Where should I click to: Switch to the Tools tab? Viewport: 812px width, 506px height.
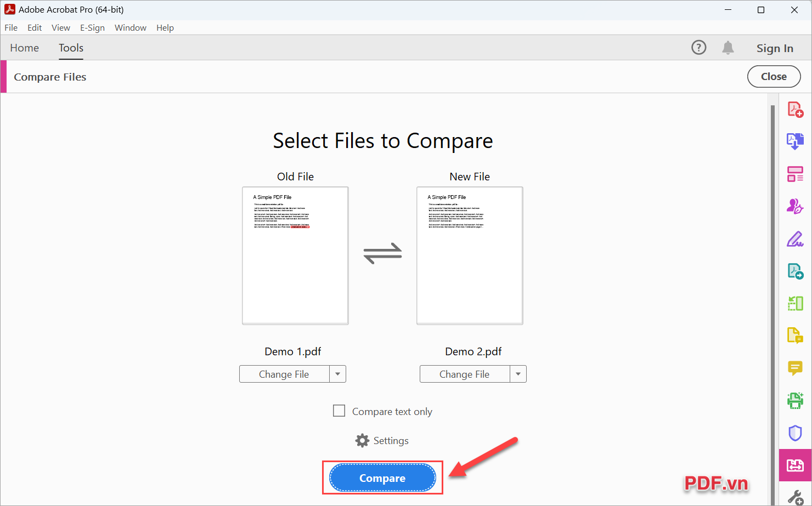pyautogui.click(x=71, y=48)
